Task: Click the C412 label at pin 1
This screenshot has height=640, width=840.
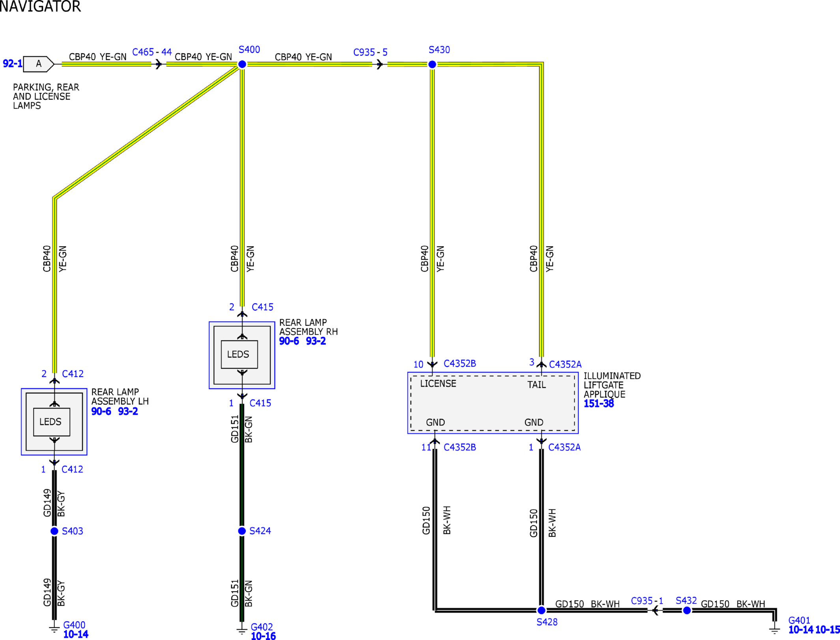Action: click(x=73, y=470)
